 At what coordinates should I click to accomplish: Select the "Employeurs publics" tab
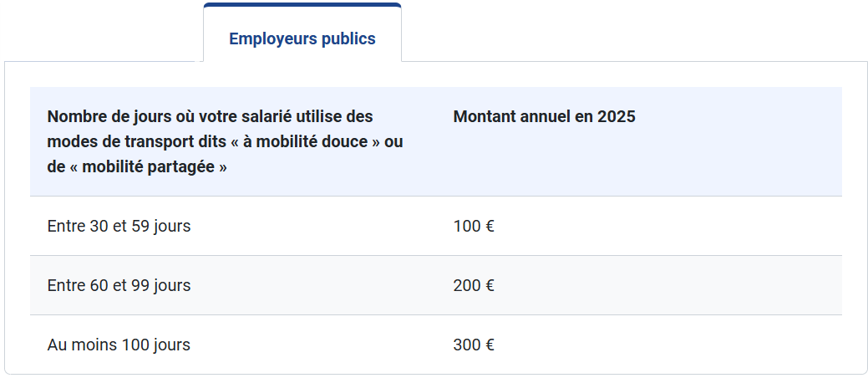click(x=302, y=38)
